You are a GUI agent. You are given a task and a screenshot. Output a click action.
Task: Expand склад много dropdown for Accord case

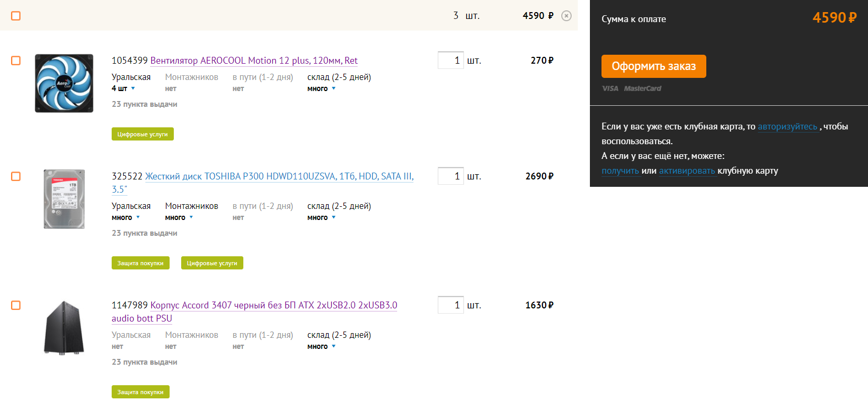tap(321, 346)
